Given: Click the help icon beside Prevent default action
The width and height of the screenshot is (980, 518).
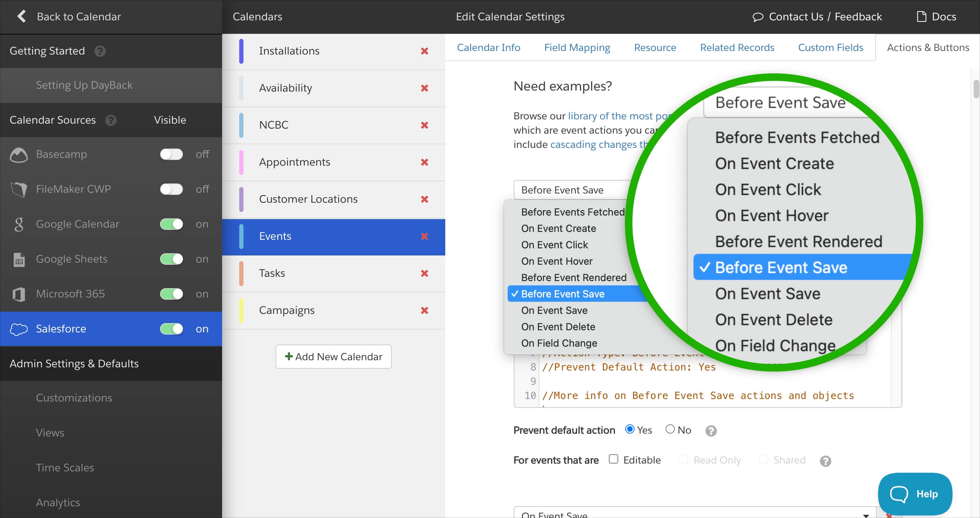Looking at the screenshot, I should [710, 430].
